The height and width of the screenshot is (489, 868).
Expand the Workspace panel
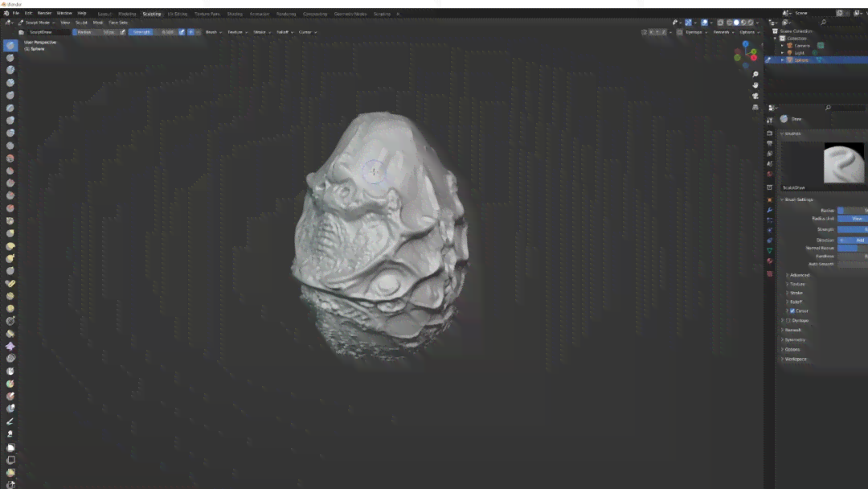(x=794, y=360)
